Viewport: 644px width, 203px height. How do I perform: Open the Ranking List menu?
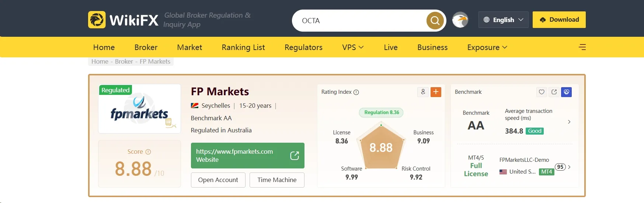[243, 47]
